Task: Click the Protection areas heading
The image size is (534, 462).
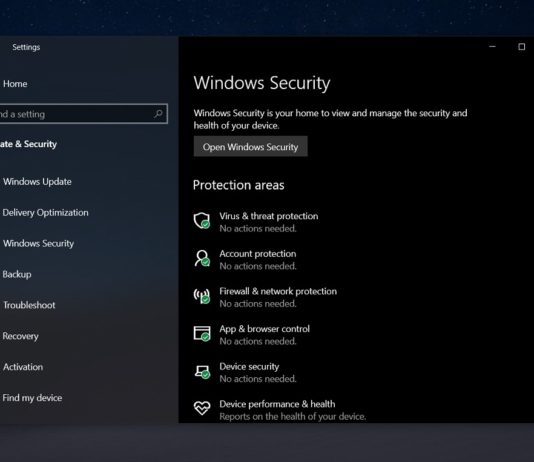Action: tap(238, 185)
